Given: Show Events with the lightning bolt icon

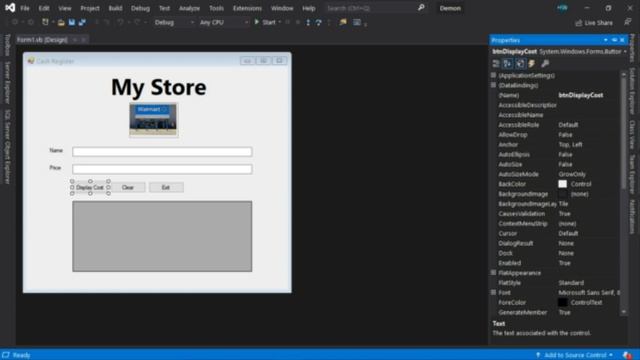Looking at the screenshot, I should click(x=532, y=64).
